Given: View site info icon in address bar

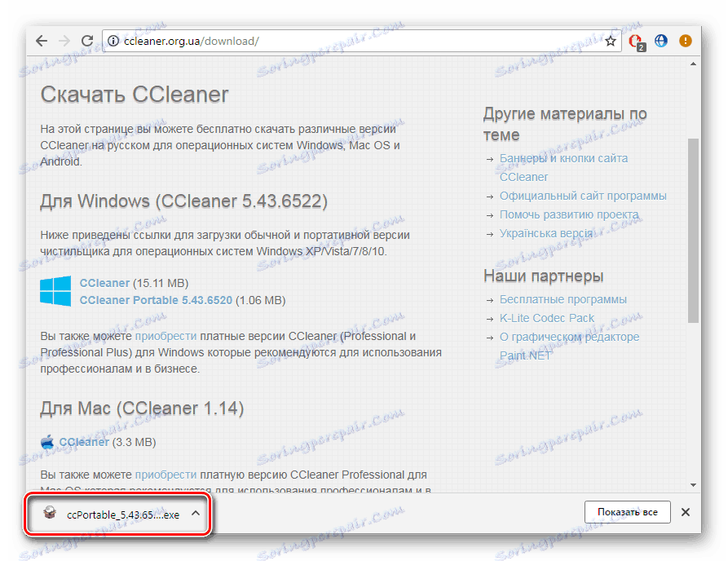Looking at the screenshot, I should coord(113,42).
